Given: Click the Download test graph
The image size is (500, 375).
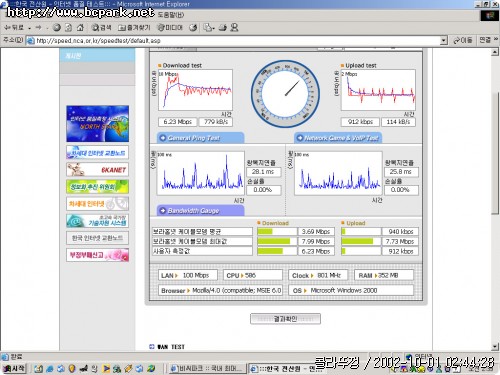Looking at the screenshot, I should [195, 90].
